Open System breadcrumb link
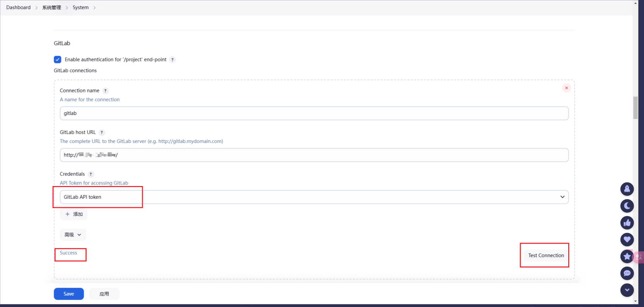Image resolution: width=644 pixels, height=307 pixels. click(81, 7)
